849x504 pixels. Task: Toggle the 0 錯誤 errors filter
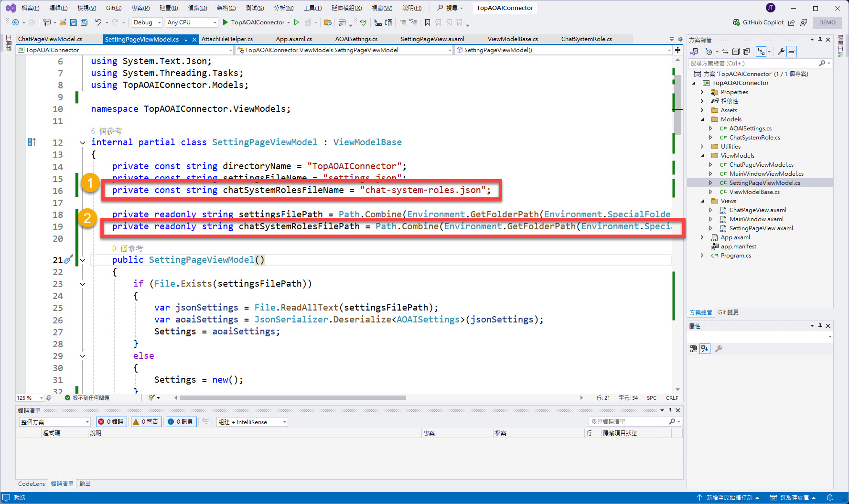111,422
